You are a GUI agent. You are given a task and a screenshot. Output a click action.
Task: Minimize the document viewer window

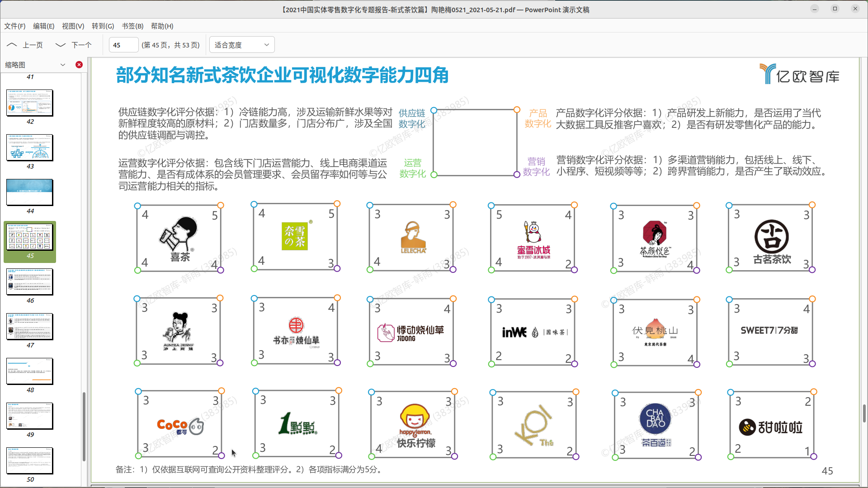pos(815,9)
